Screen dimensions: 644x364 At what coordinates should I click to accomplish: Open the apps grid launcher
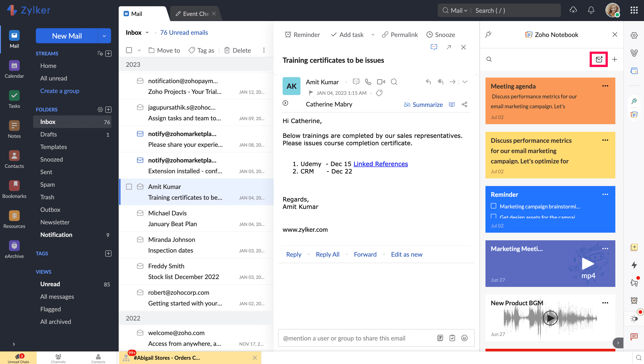pos(634,10)
